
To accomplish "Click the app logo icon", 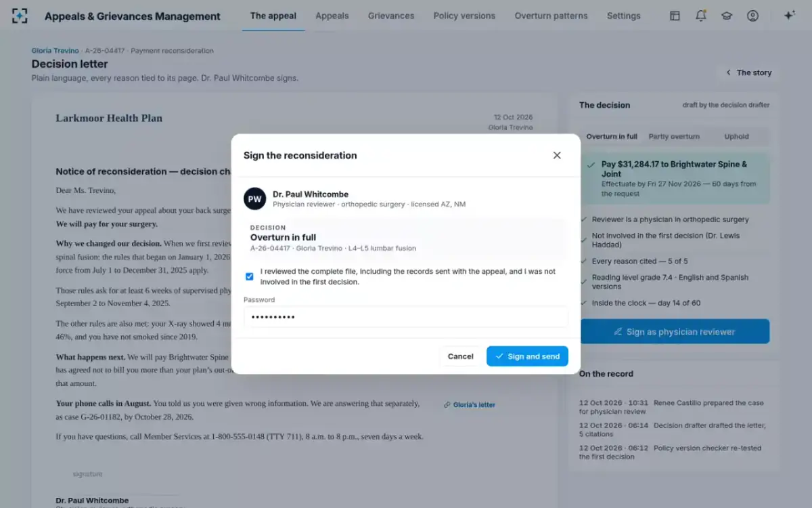I will (x=20, y=16).
